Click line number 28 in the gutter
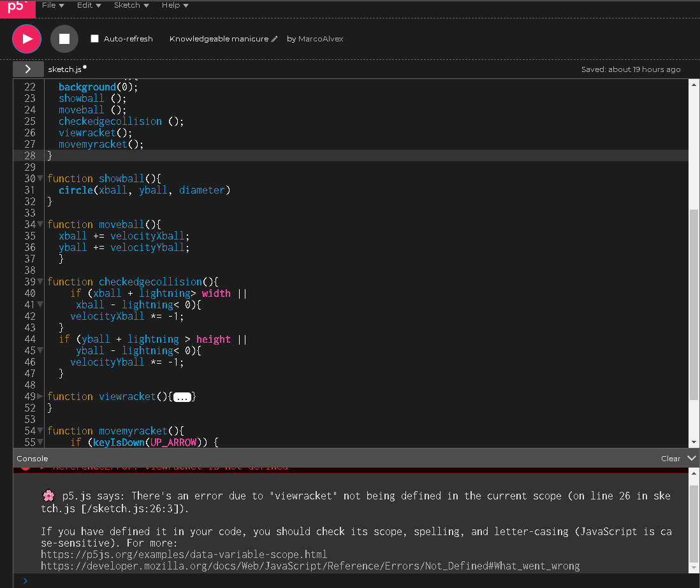The height and width of the screenshot is (588, 700). pyautogui.click(x=30, y=155)
